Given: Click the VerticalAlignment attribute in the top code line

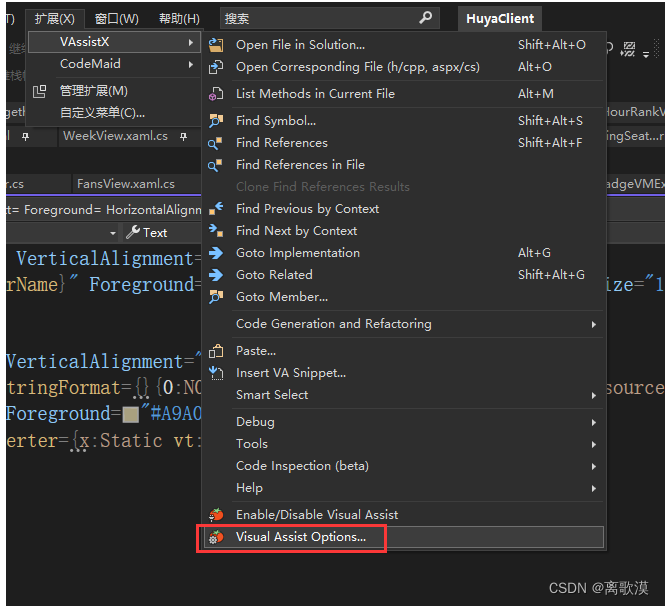Looking at the screenshot, I should click(104, 259).
